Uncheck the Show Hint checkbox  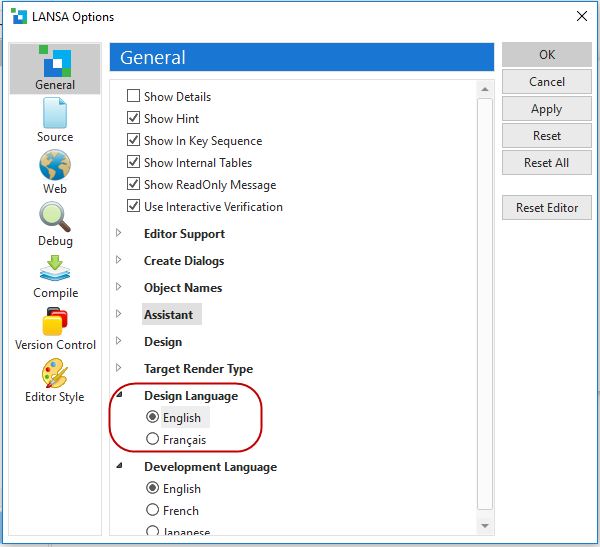[134, 119]
